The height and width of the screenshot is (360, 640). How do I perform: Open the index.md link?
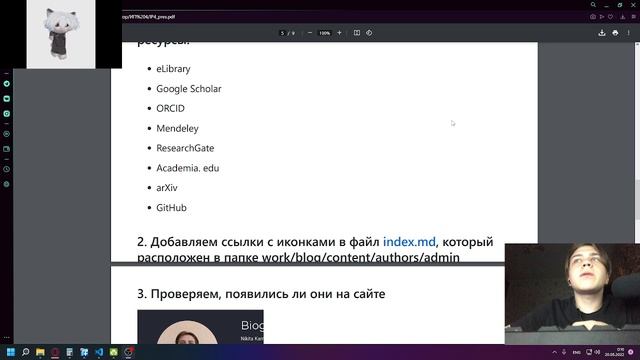point(409,242)
